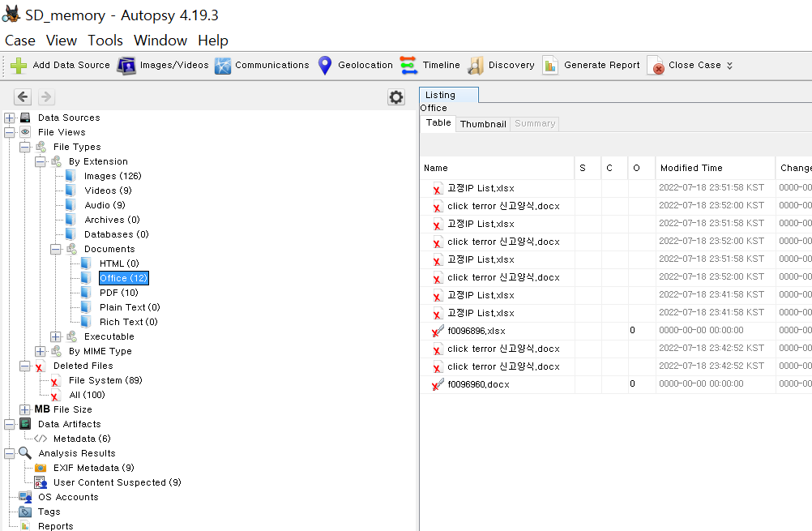812x531 pixels.
Task: Collapse the File Views node
Action: click(10, 132)
